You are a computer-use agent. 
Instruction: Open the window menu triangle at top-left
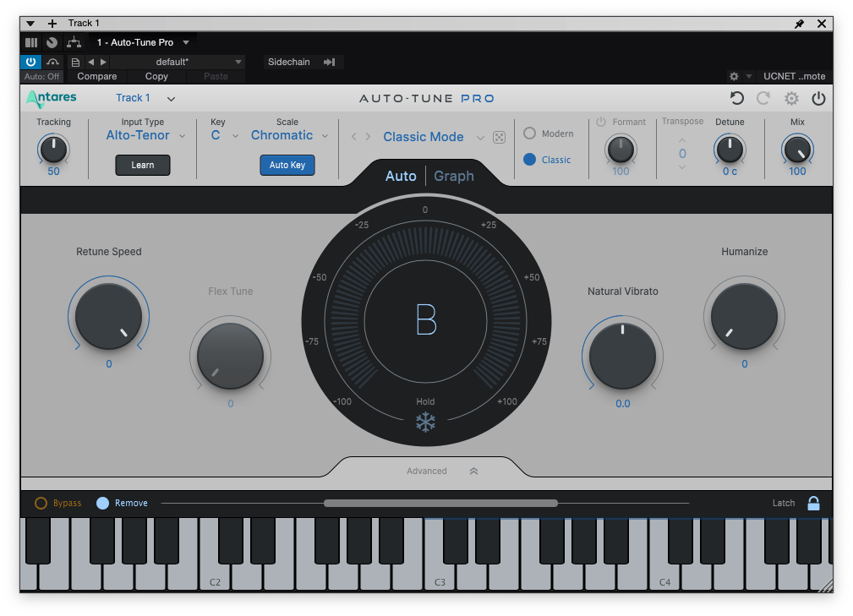[30, 24]
